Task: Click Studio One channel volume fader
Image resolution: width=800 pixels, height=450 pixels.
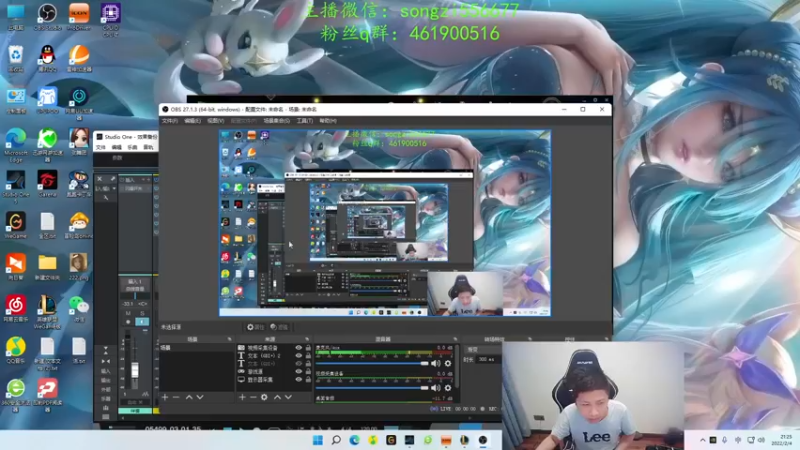Action: pyautogui.click(x=135, y=369)
